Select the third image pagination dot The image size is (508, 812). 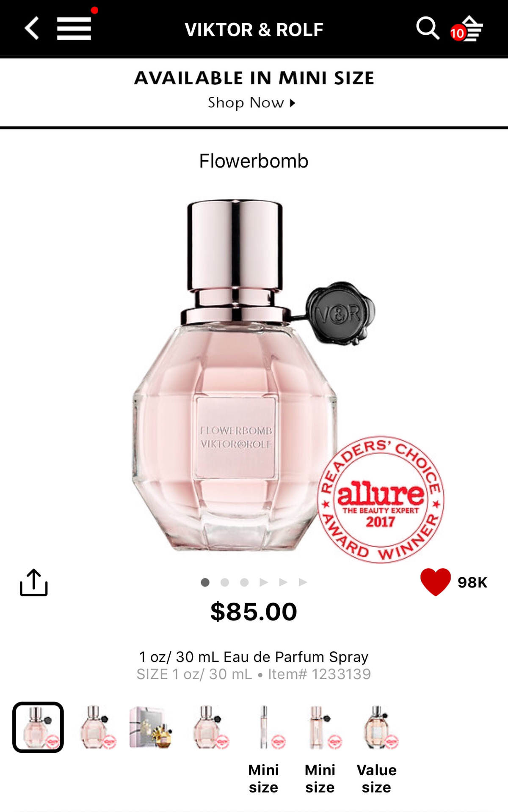[x=244, y=582]
